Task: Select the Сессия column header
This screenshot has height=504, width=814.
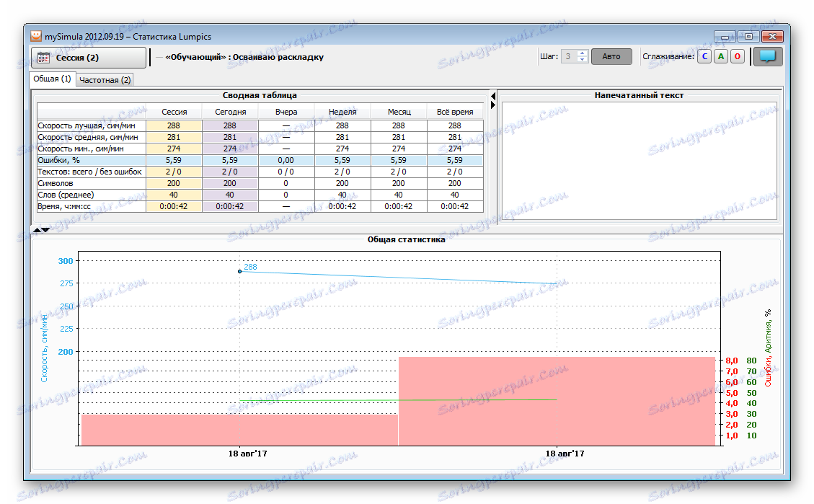Action: [174, 112]
